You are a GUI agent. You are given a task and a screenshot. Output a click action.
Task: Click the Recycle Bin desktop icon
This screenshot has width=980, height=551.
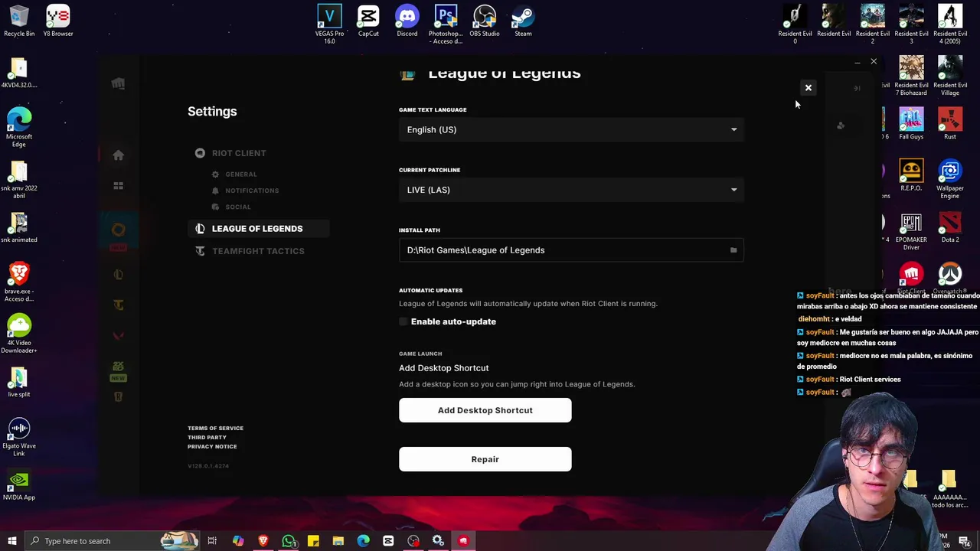pos(19,21)
